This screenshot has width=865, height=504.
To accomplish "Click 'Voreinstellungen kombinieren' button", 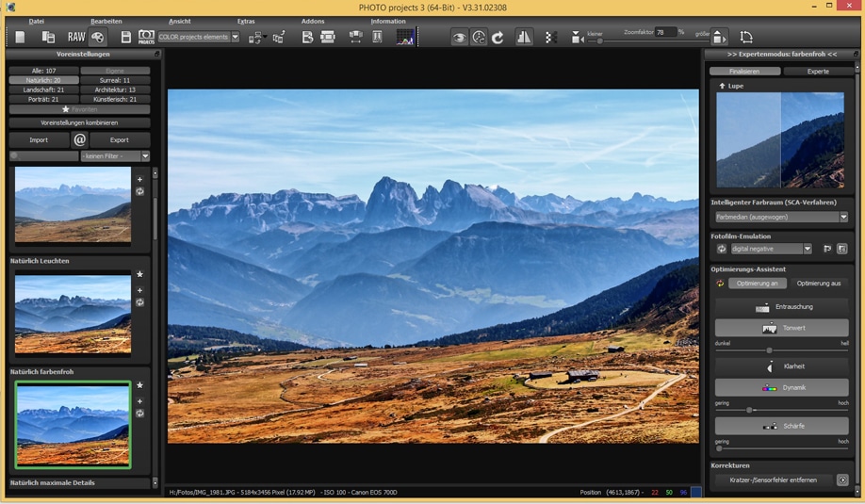I will tap(79, 122).
